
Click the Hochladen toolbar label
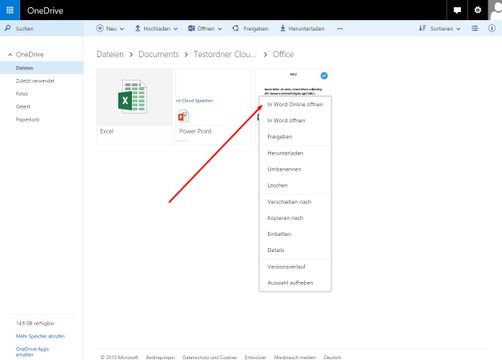tap(157, 29)
